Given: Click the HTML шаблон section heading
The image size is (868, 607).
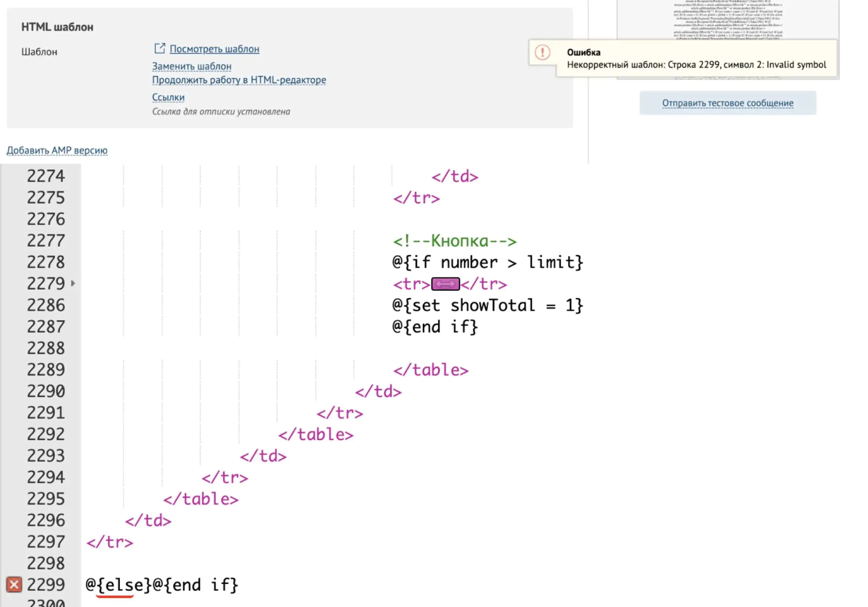Looking at the screenshot, I should 57,27.
